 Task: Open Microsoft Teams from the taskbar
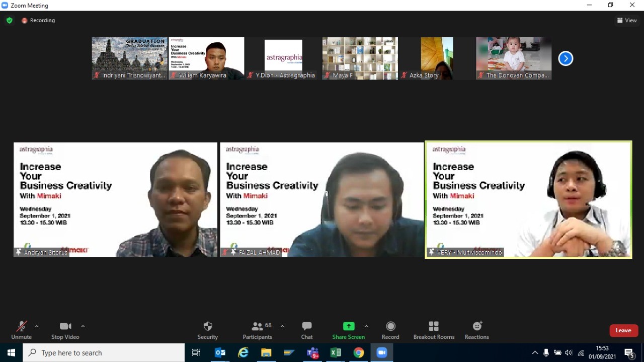pos(312,352)
